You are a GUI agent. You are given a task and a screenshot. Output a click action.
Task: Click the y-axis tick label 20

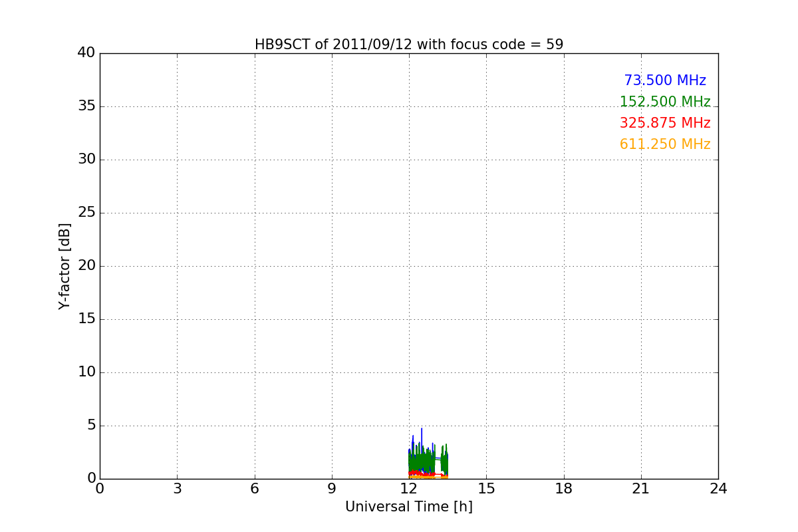[86, 266]
